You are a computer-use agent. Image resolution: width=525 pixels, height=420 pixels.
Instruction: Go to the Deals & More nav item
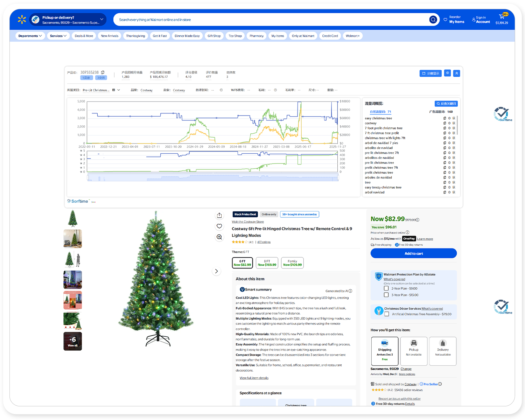pos(84,36)
